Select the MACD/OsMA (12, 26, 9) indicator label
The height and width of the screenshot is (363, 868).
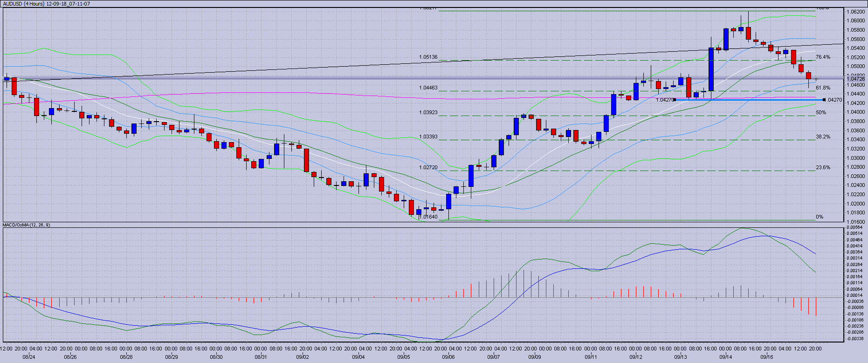pyautogui.click(x=27, y=225)
